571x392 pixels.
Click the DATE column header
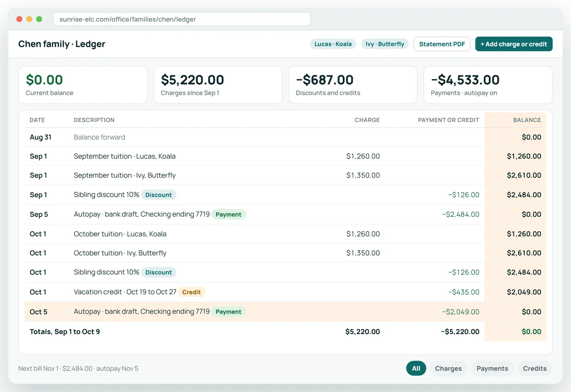coord(37,120)
